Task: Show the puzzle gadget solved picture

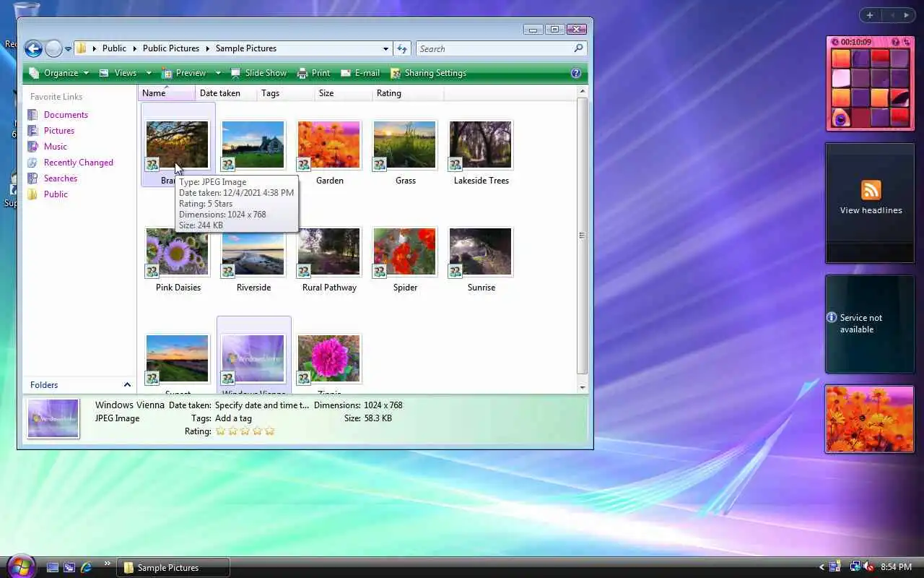Action: [895, 42]
